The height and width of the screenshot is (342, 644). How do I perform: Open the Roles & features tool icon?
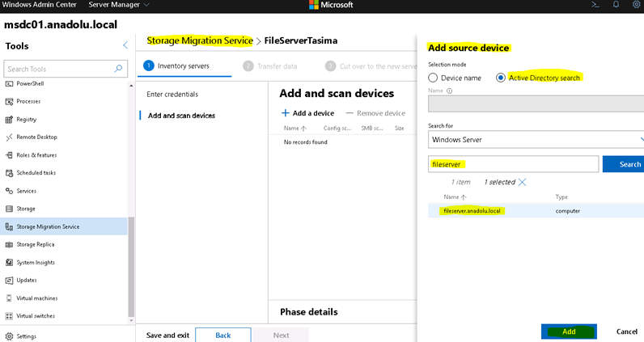pos(9,155)
